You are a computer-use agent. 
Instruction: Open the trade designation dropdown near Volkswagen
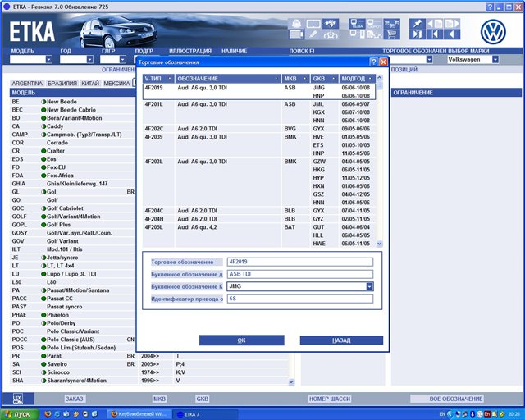coord(429,59)
